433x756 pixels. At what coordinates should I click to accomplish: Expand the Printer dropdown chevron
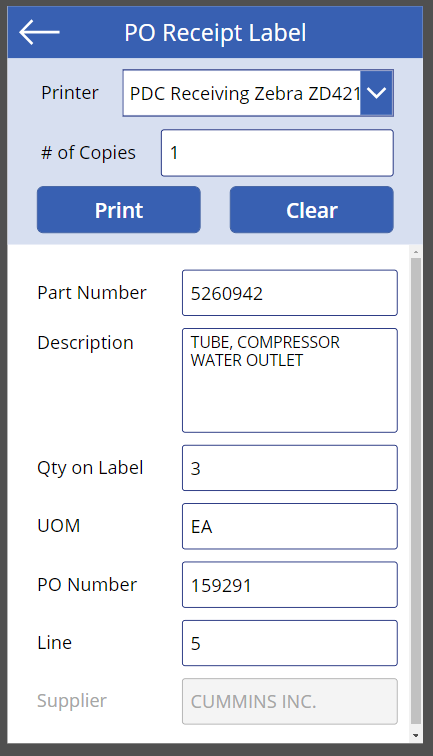coord(377,93)
